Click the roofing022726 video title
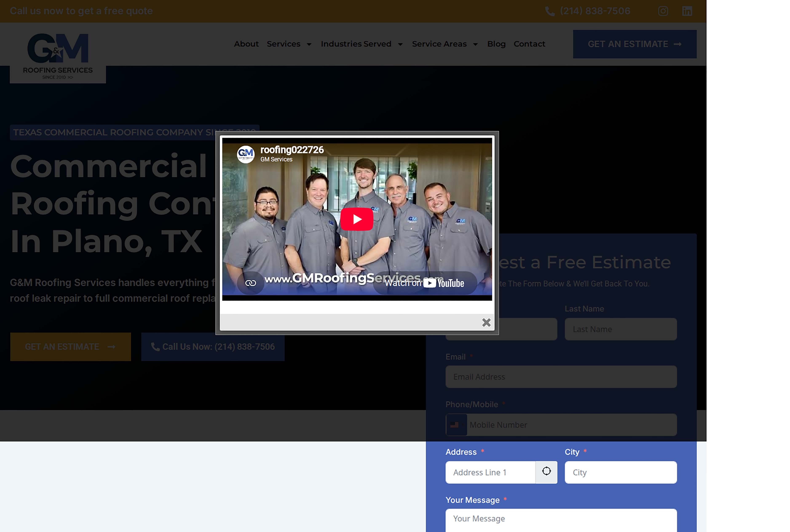The image size is (790, 532). (292, 150)
